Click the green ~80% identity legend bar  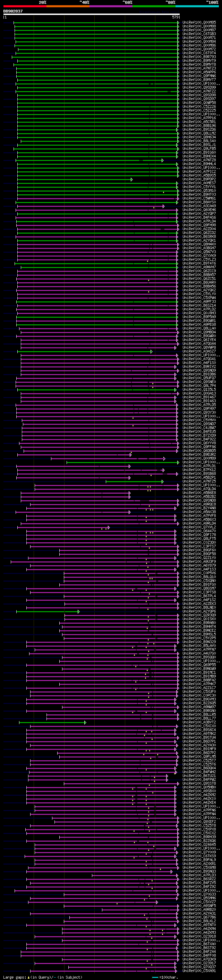click(154, 6)
